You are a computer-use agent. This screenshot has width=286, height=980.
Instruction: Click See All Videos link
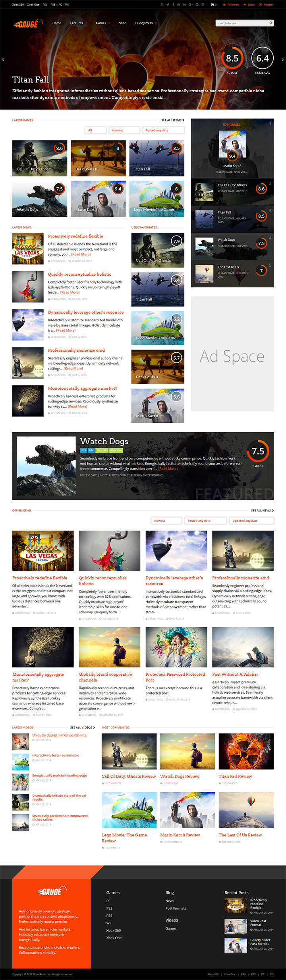83,727
